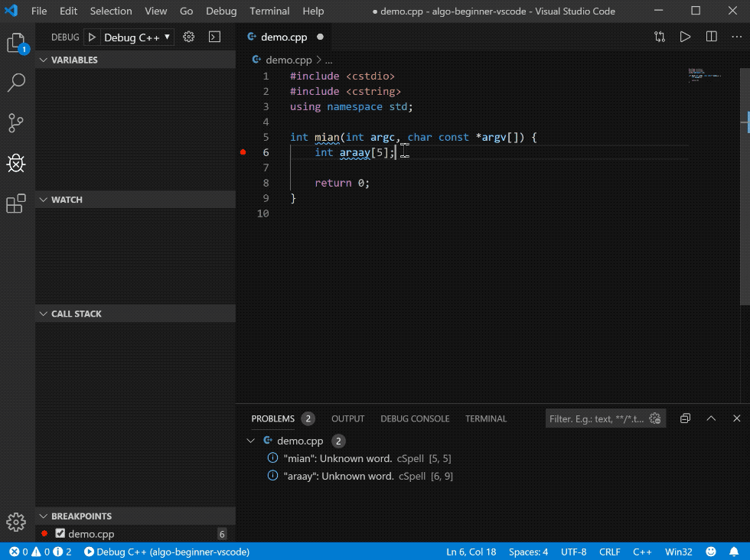Split the editor to the right
This screenshot has height=560, width=750.
point(712,37)
